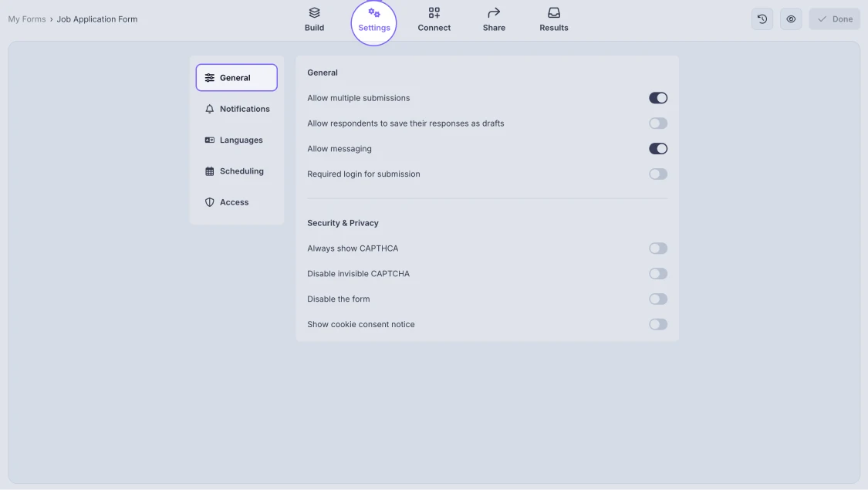Toggle Always show CAPTHCA on

[658, 248]
